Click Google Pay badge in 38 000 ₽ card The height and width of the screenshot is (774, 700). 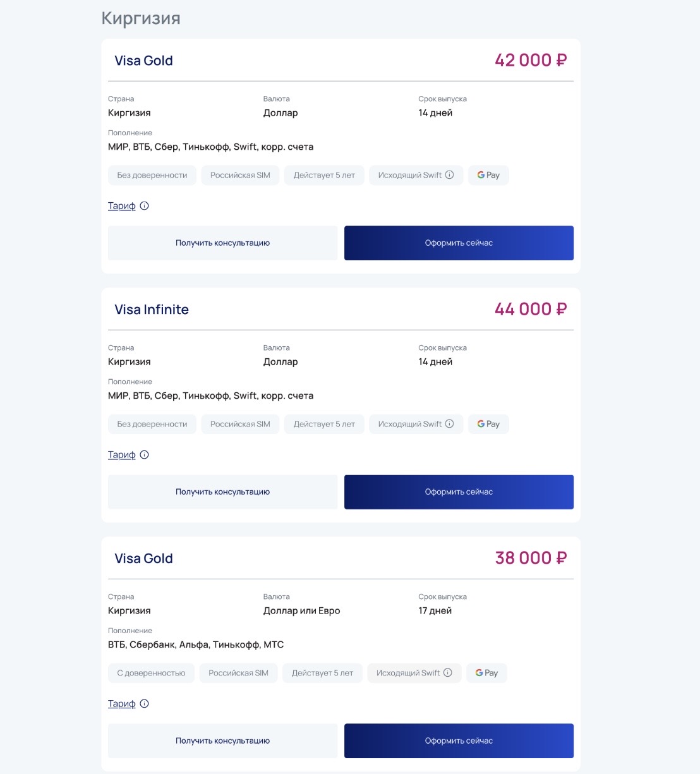coord(486,673)
